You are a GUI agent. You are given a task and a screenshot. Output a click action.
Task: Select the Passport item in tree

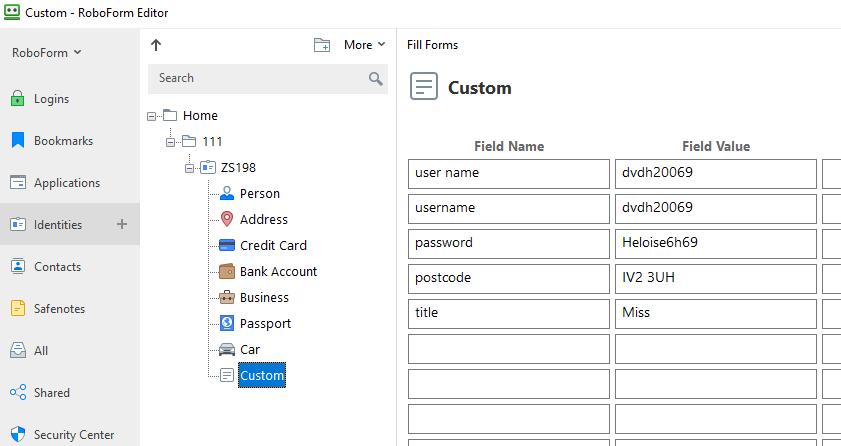pos(265,323)
